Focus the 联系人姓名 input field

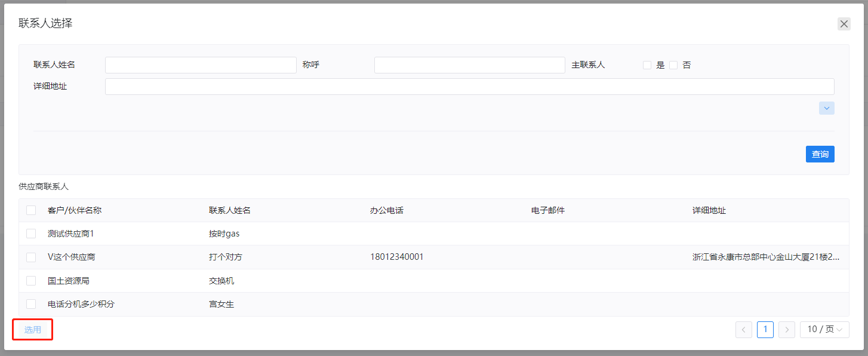tap(201, 65)
